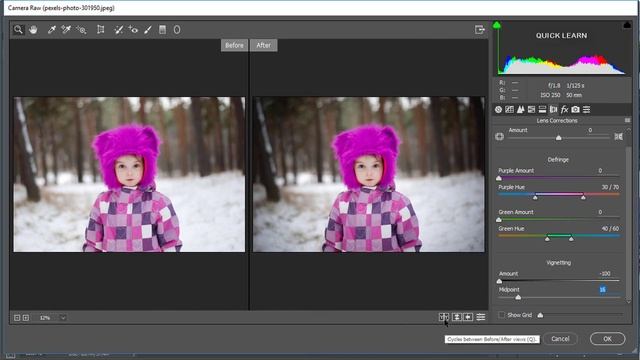Select the Radial Filter tool

pyautogui.click(x=177, y=29)
